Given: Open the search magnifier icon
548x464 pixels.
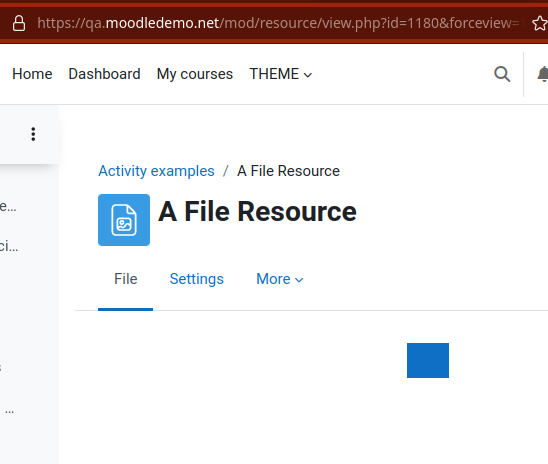Looking at the screenshot, I should click(x=502, y=74).
